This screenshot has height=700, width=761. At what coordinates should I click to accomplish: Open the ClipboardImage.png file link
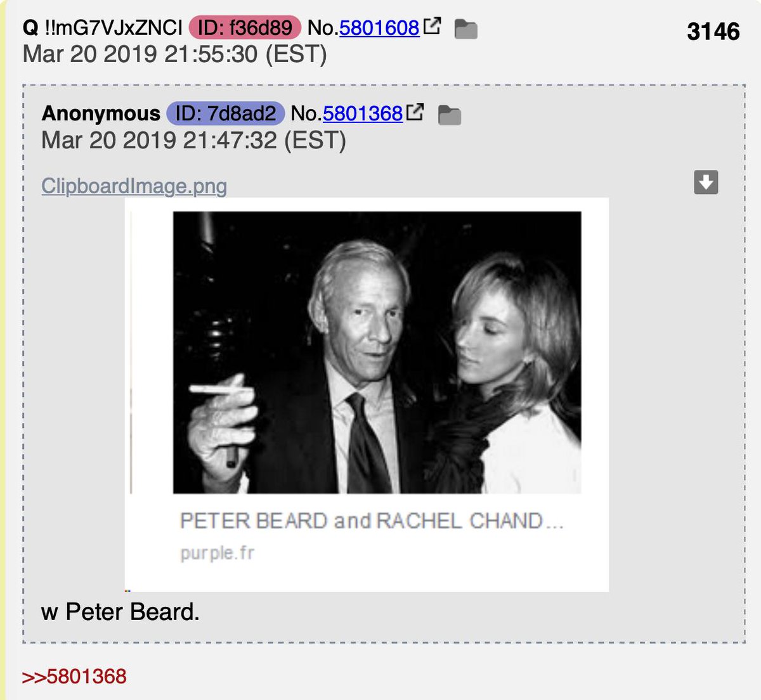coord(134,186)
